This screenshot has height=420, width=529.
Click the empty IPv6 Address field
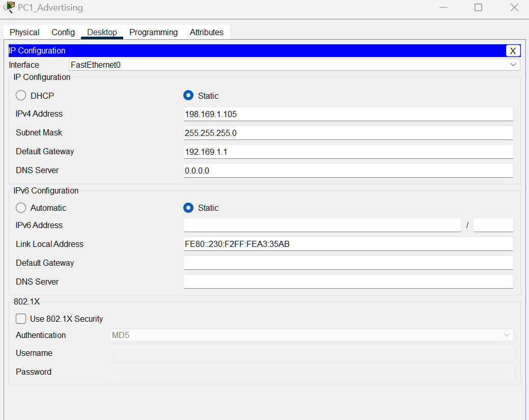point(322,225)
